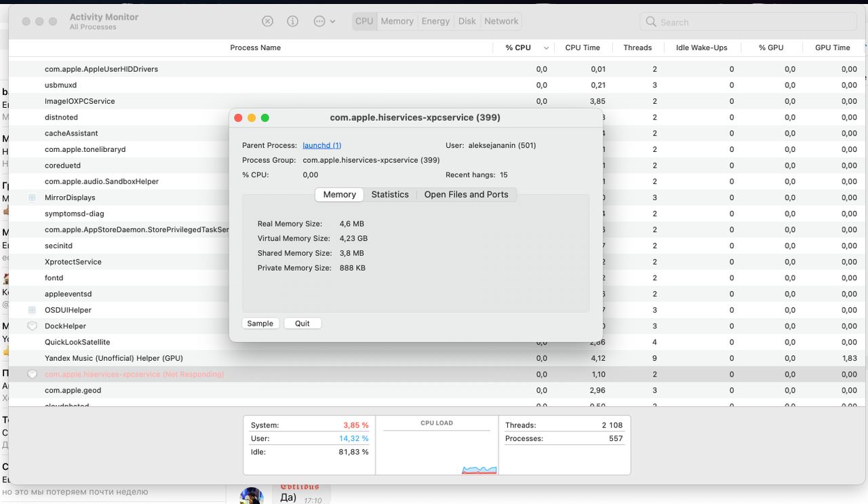Select the usbmuxd process row

(438, 85)
